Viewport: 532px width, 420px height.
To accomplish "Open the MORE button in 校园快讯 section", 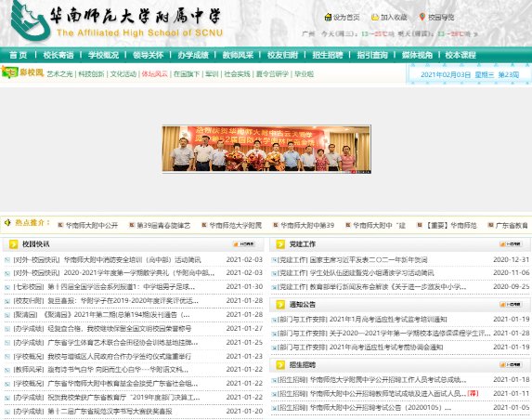I will coord(244,244).
